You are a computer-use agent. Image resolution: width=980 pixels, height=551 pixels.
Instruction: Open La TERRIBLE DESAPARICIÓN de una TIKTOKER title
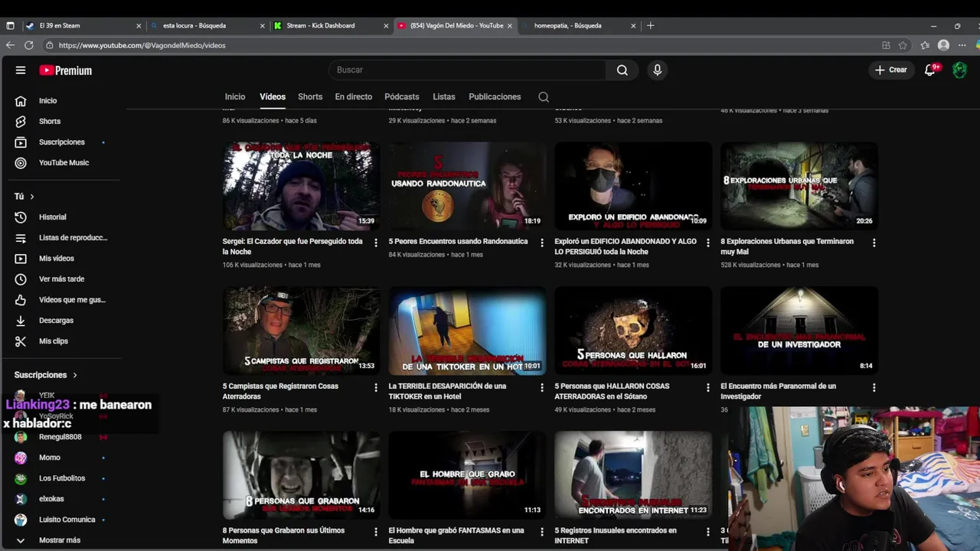pyautogui.click(x=448, y=392)
